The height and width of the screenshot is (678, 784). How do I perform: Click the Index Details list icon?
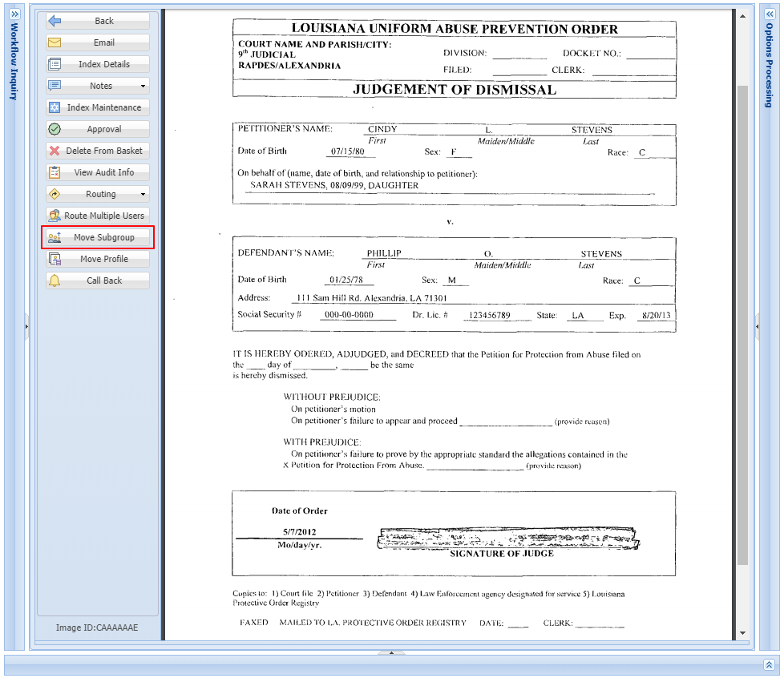click(x=55, y=64)
